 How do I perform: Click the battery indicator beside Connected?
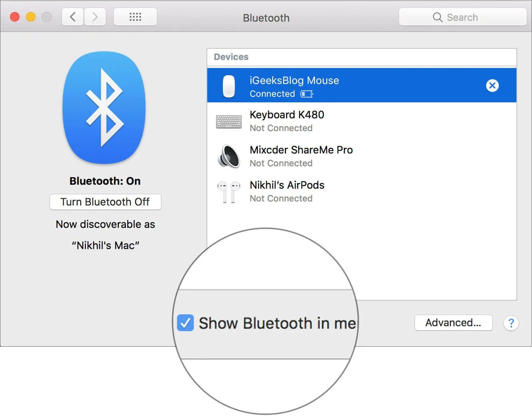coord(307,94)
